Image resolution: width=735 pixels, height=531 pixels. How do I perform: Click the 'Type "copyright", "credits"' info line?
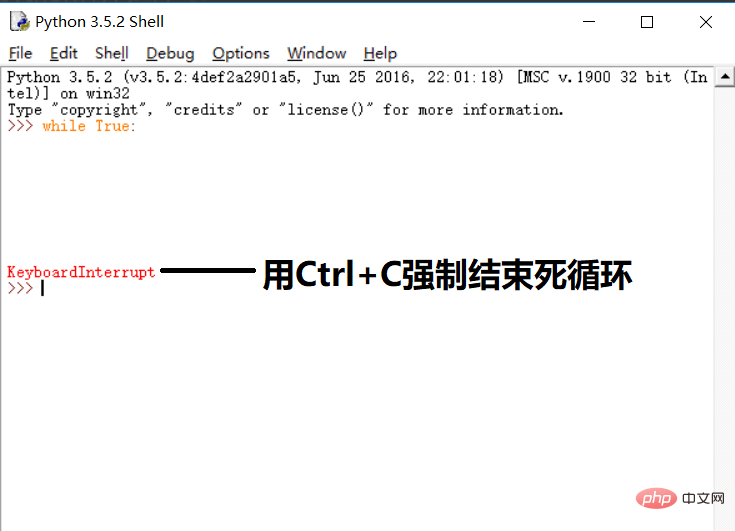[285, 110]
